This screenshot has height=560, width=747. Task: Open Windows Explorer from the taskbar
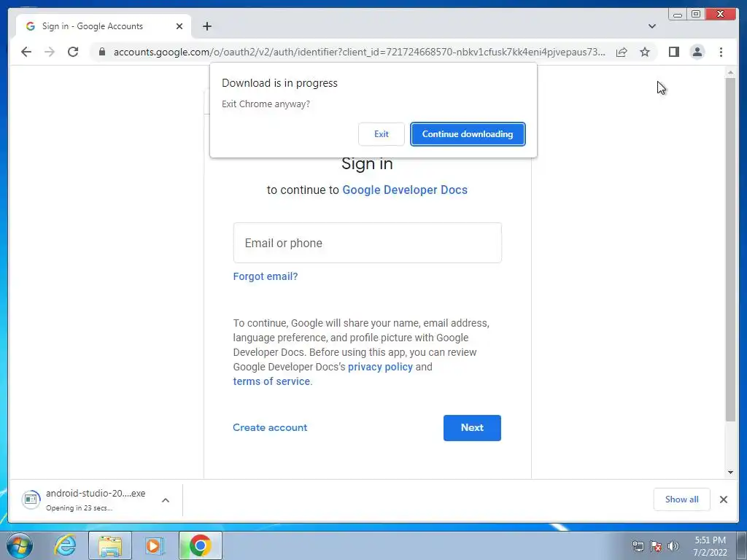[x=110, y=545]
